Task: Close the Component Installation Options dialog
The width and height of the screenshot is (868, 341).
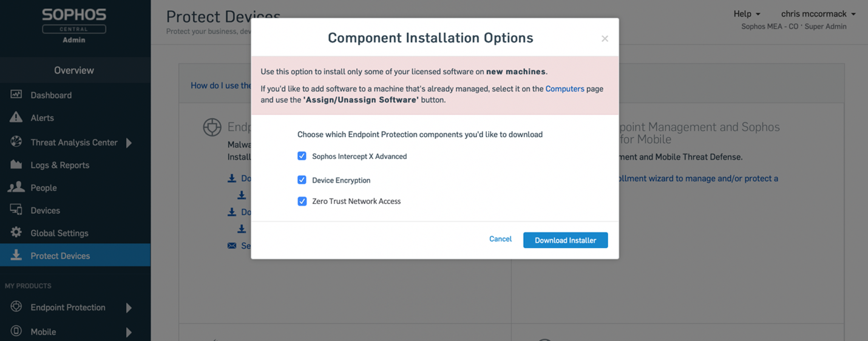Action: pyautogui.click(x=605, y=39)
